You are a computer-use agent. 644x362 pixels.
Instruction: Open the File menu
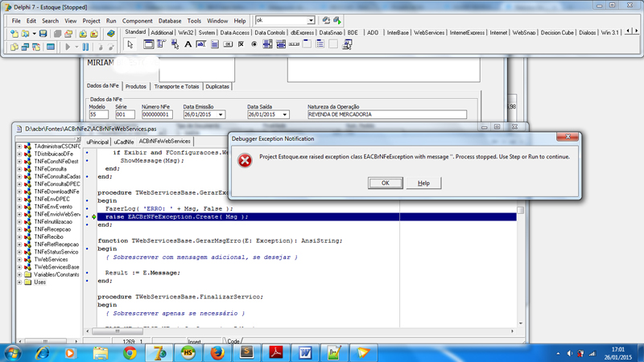click(16, 21)
